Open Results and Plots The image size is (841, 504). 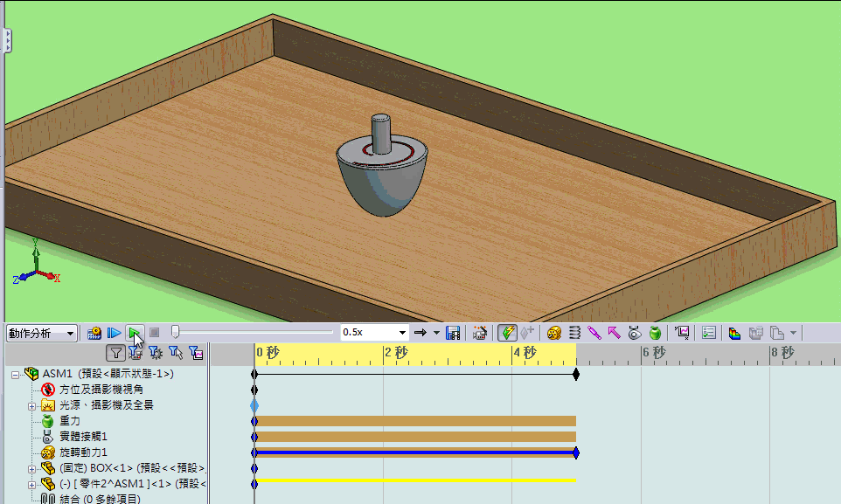point(685,333)
